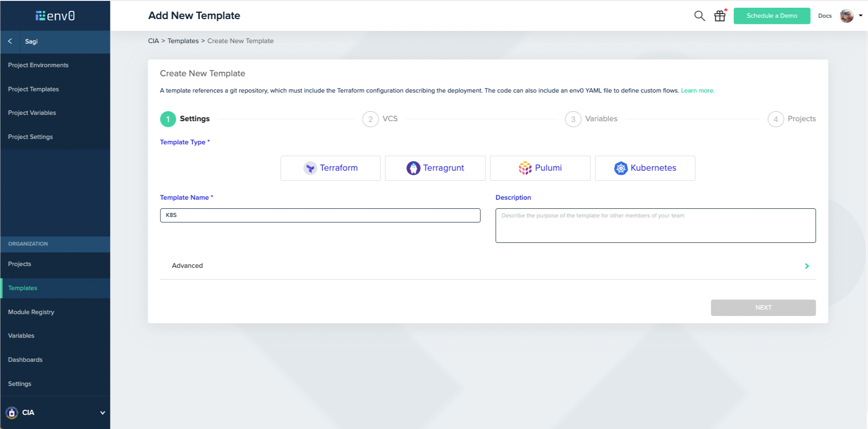
Task: Open the search magnifier icon
Action: click(699, 16)
